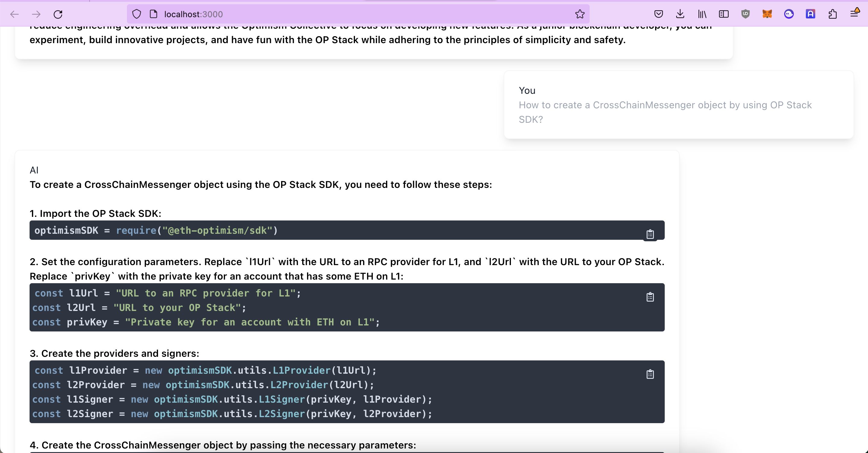This screenshot has width=868, height=453.
Task: Copy the providers and signers code block
Action: click(x=650, y=374)
